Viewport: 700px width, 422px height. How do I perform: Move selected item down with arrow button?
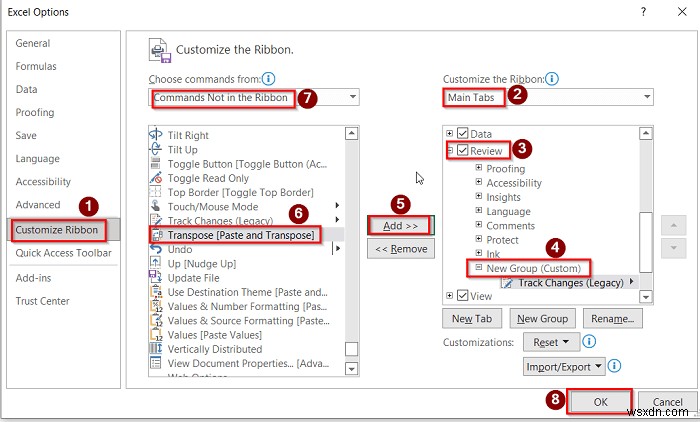[673, 248]
